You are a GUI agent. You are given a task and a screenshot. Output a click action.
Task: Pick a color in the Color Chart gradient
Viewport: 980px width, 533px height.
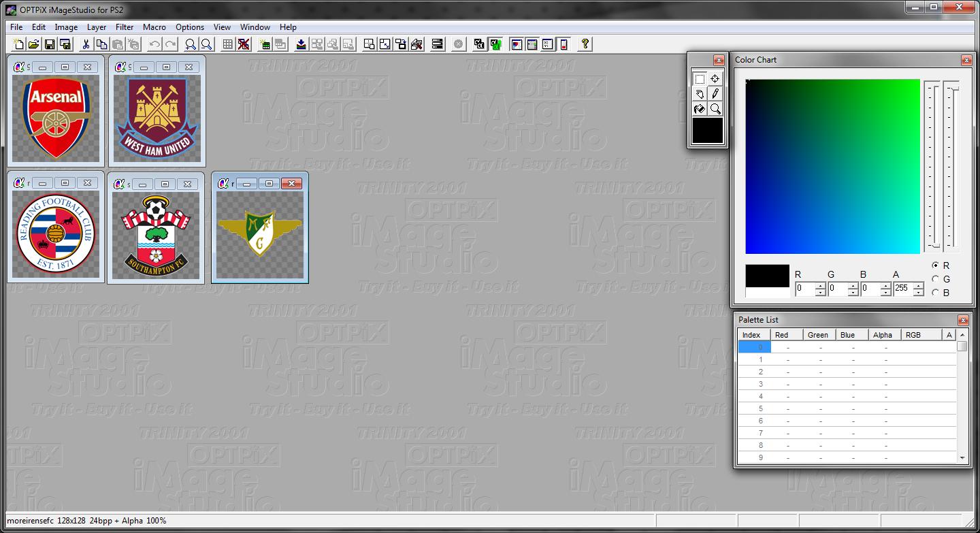click(832, 167)
